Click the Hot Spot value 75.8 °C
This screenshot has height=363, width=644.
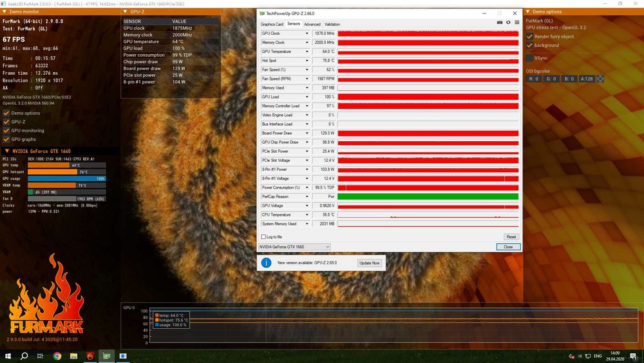coord(324,61)
